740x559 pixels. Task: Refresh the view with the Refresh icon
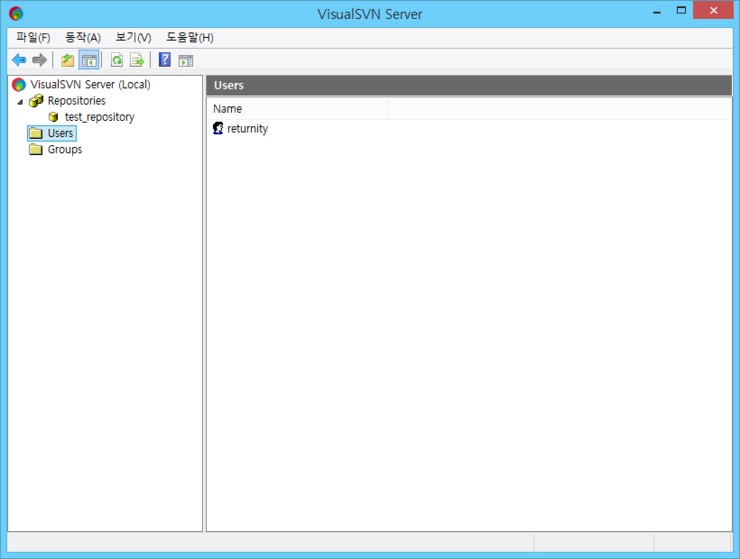click(x=117, y=60)
